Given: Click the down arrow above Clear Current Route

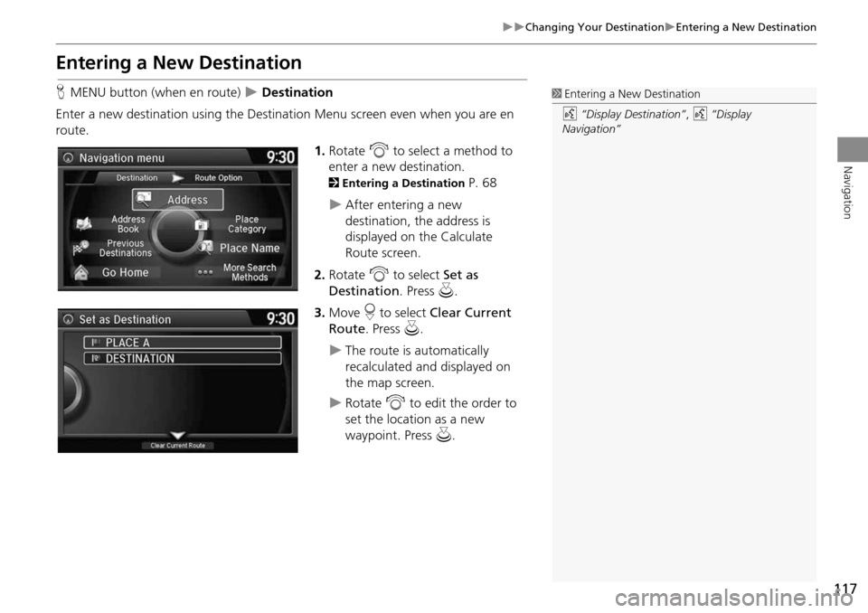Looking at the screenshot, I should pyautogui.click(x=177, y=435).
